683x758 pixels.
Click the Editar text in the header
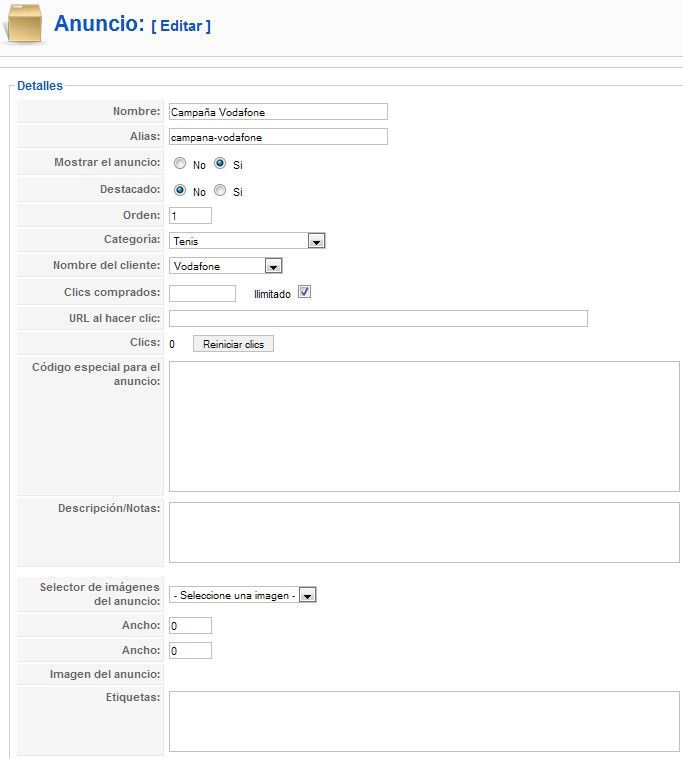181,26
